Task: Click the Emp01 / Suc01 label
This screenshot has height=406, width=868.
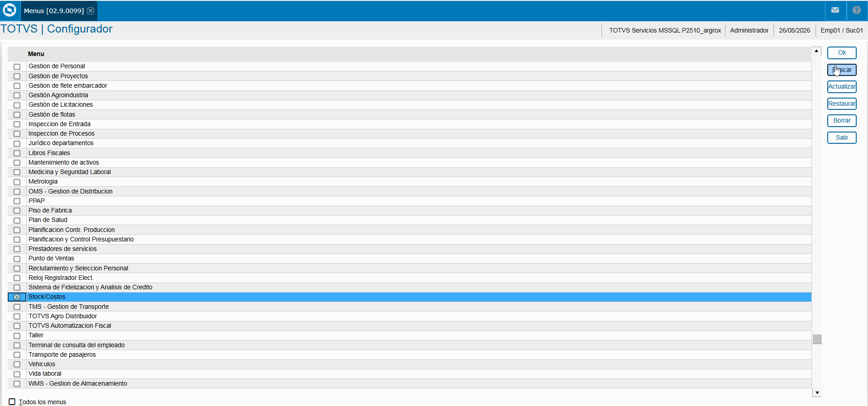Action: click(x=842, y=30)
